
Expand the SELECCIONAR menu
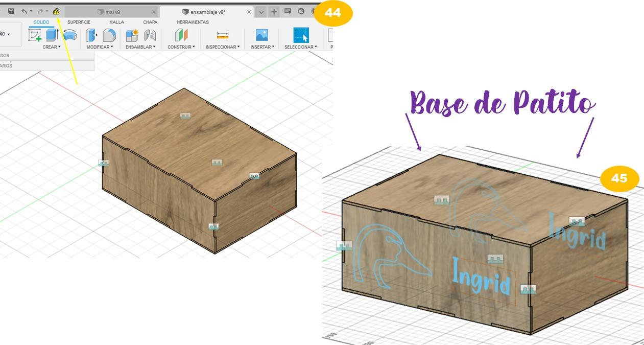pyautogui.click(x=301, y=47)
